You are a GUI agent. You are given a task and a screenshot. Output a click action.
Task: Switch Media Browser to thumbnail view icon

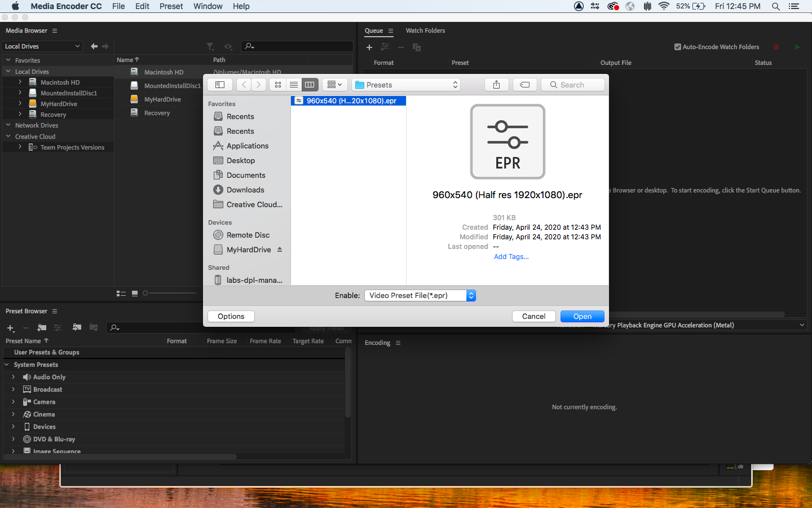tap(135, 294)
